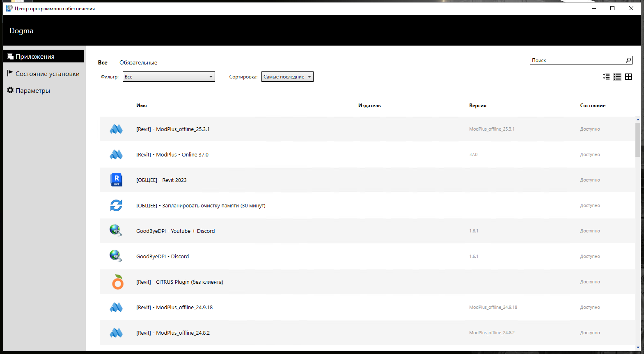
Task: Sort list by Версия column header
Action: point(478,106)
